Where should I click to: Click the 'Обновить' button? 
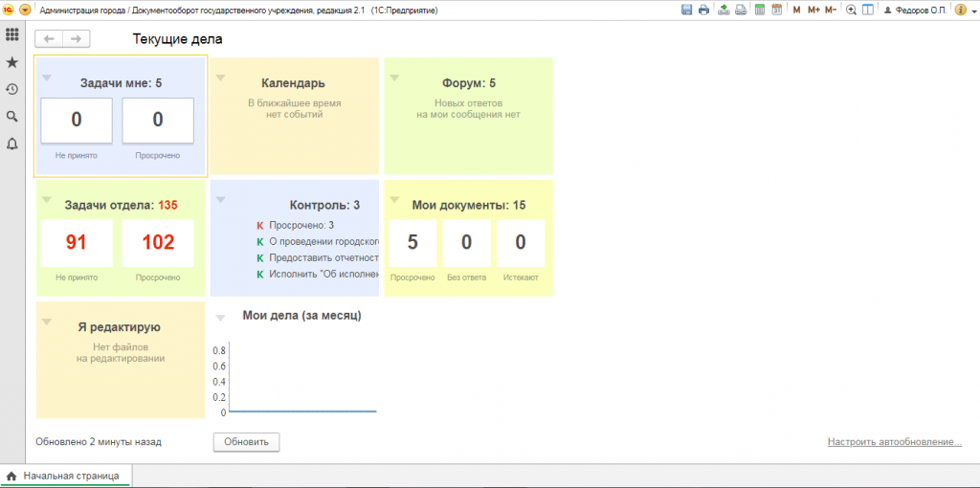coord(246,442)
